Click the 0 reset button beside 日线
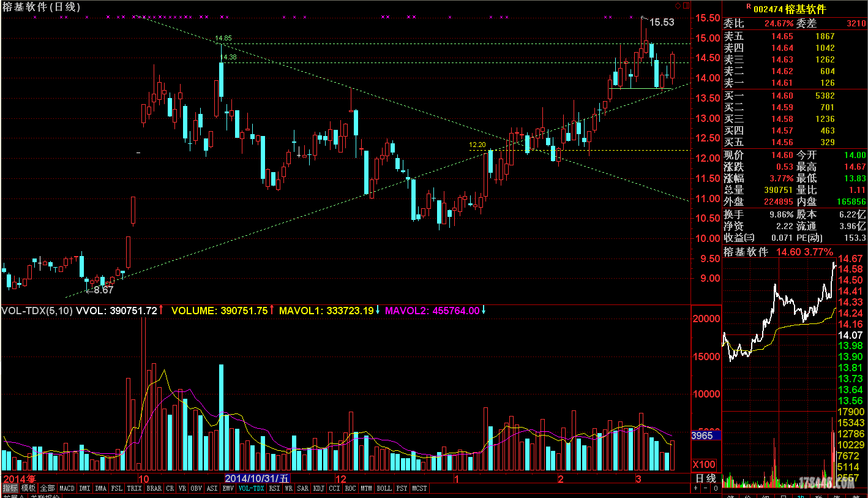Viewport: 868px width, 498px height. pyautogui.click(x=715, y=488)
